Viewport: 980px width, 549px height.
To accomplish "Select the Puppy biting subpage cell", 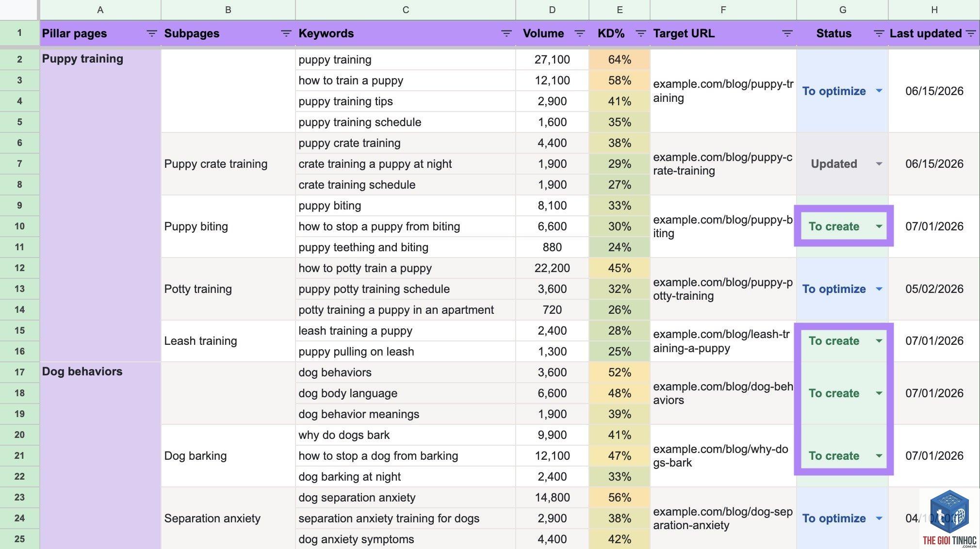I will 228,226.
